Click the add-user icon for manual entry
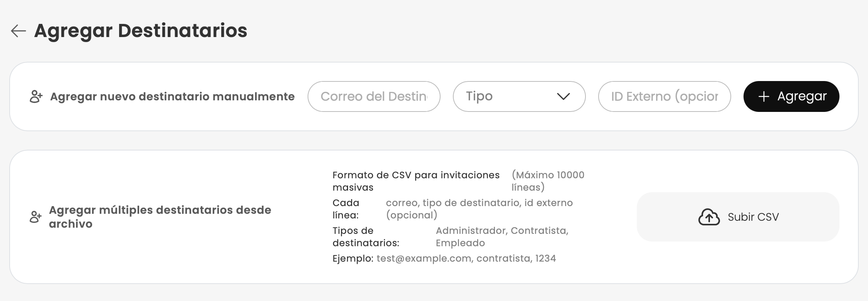This screenshot has width=868, height=301. click(x=36, y=96)
